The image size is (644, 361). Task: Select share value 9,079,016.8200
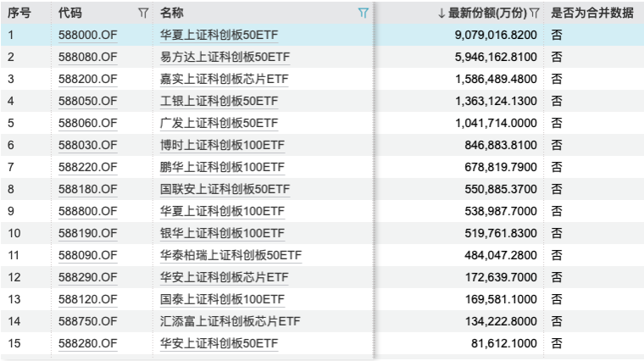(496, 35)
